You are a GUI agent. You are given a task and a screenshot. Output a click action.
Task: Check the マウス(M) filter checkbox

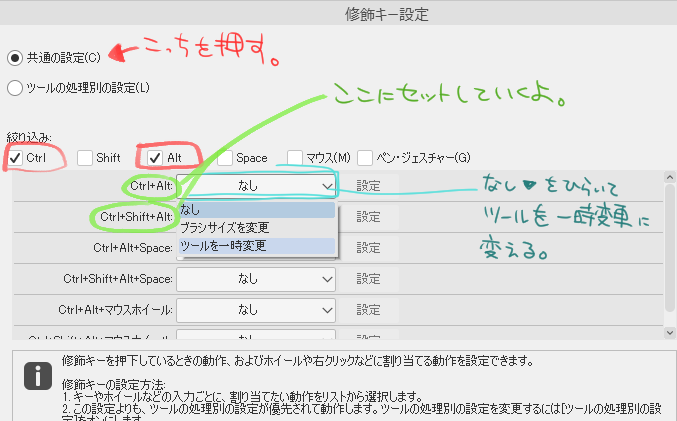(294, 158)
